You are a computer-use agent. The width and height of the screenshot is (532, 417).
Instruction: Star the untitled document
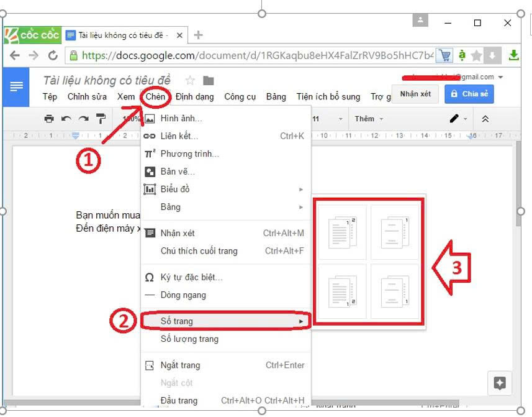coord(191,81)
